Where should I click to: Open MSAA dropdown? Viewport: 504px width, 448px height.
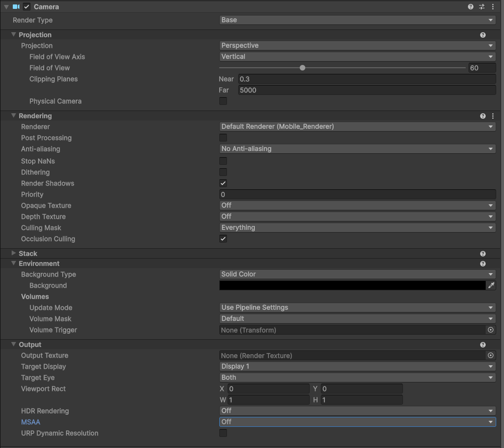357,422
